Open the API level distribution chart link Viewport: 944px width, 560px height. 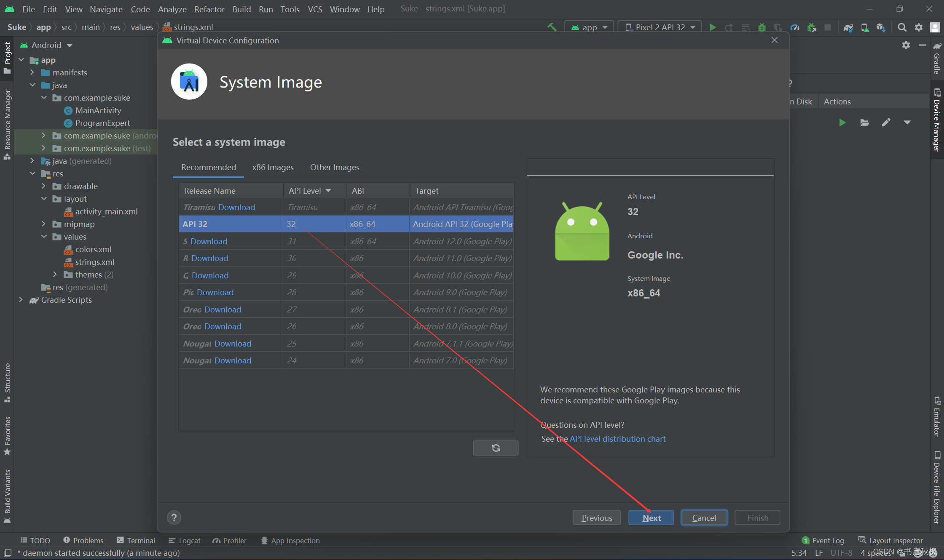point(617,439)
